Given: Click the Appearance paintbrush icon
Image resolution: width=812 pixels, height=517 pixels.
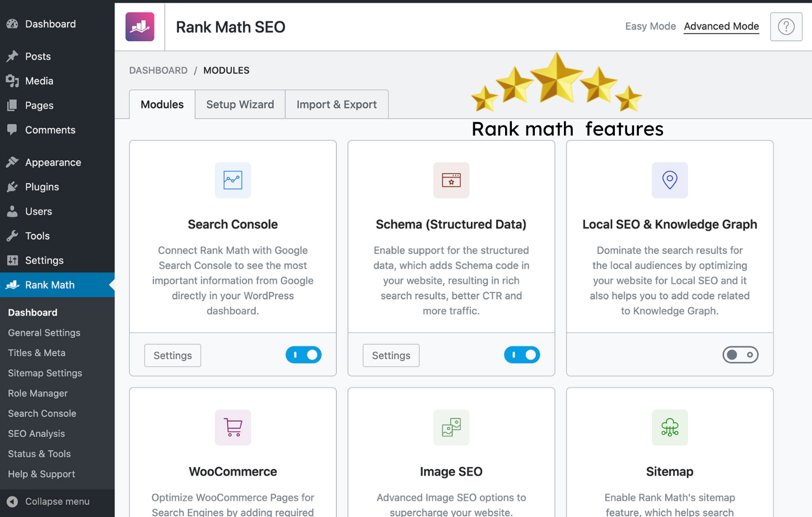Looking at the screenshot, I should click(12, 162).
